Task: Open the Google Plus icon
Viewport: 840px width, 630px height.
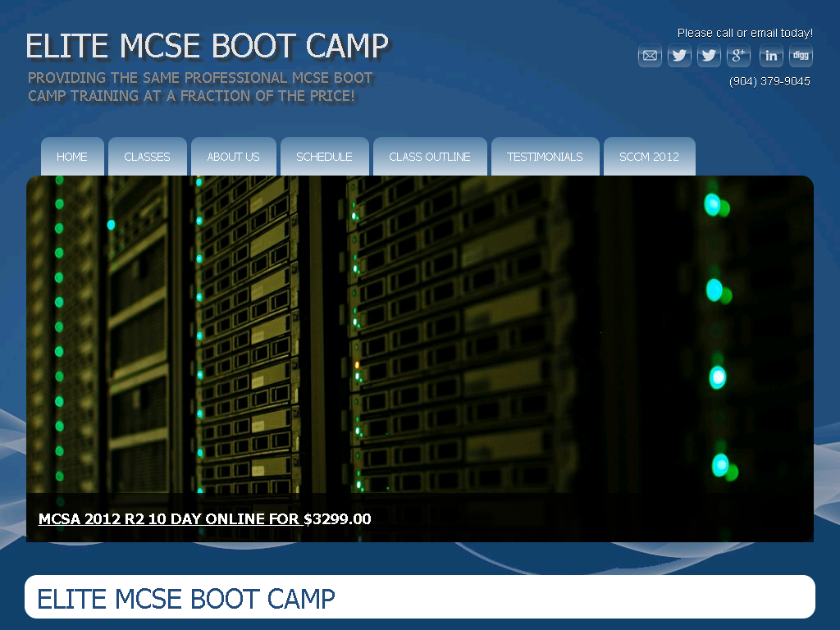Action: tap(738, 56)
